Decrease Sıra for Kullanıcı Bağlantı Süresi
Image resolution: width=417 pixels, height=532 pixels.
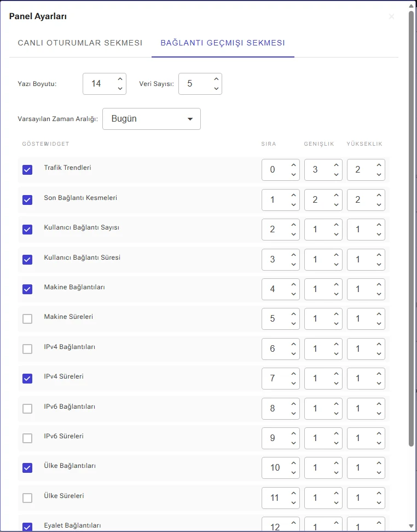point(294,264)
